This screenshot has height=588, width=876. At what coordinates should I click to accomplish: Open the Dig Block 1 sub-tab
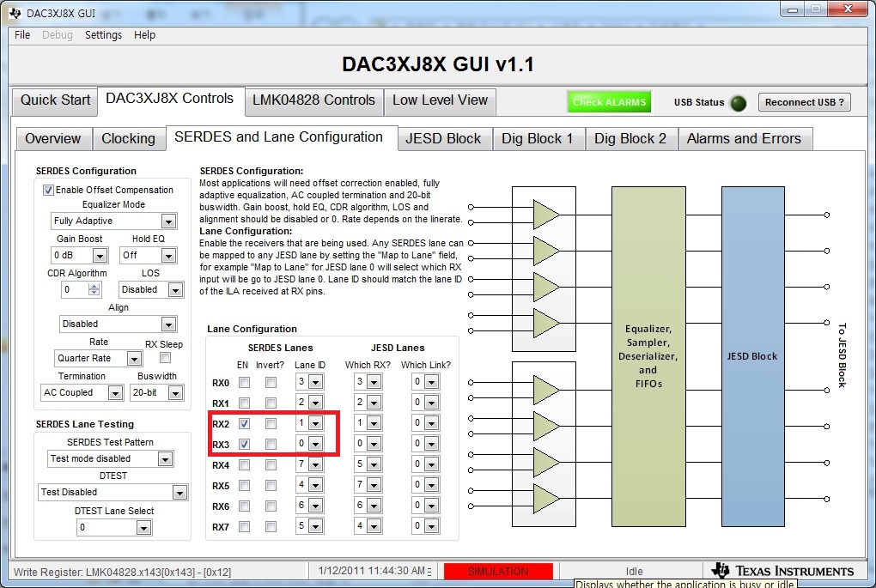pyautogui.click(x=538, y=138)
